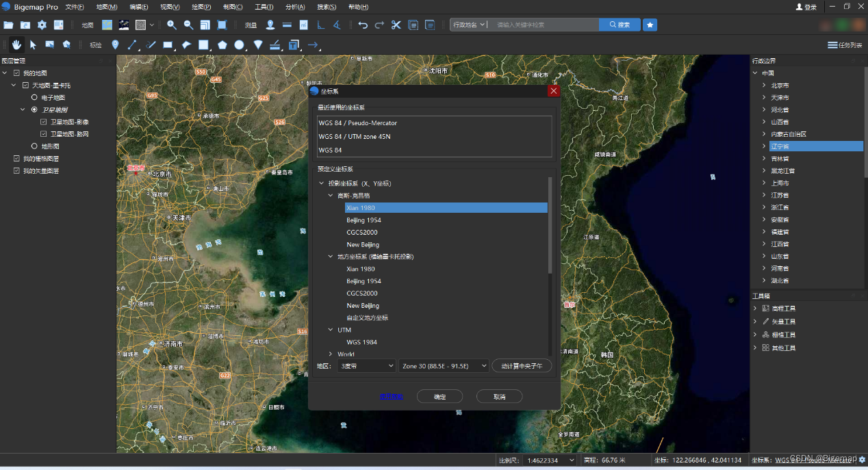The height and width of the screenshot is (470, 868).
Task: Uncheck the 卫星地图-影像 layer checkbox
Action: point(44,122)
